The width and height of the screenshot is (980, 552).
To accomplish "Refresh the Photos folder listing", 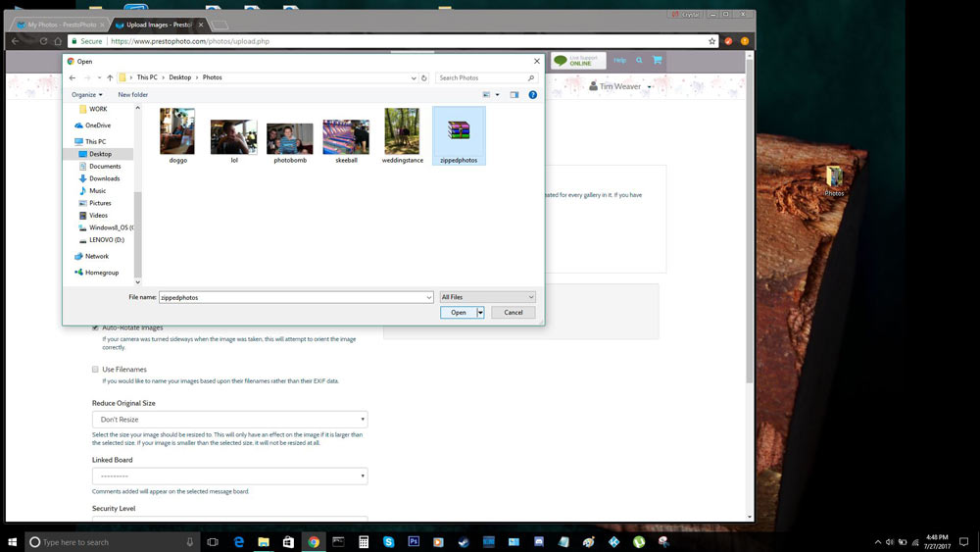I will coord(423,78).
